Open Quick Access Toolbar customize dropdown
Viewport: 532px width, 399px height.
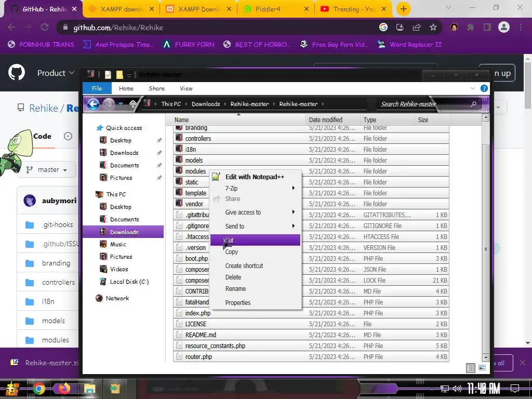pos(129,75)
